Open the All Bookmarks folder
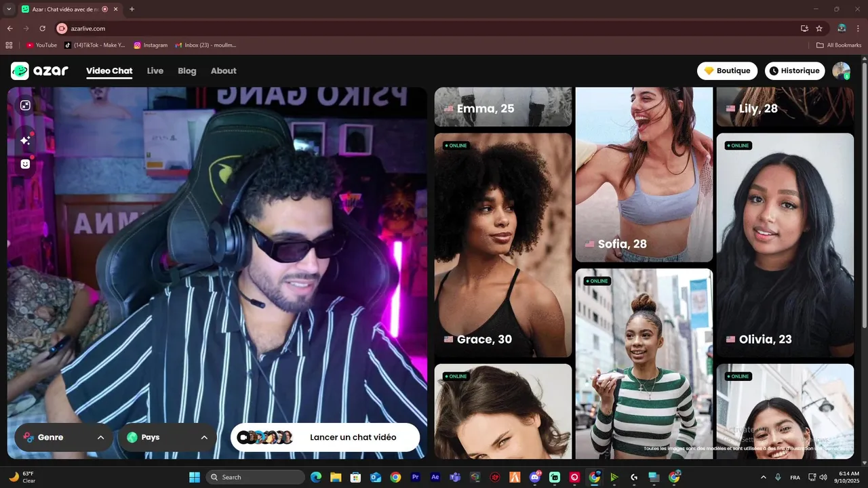This screenshot has width=868, height=488. pos(839,45)
